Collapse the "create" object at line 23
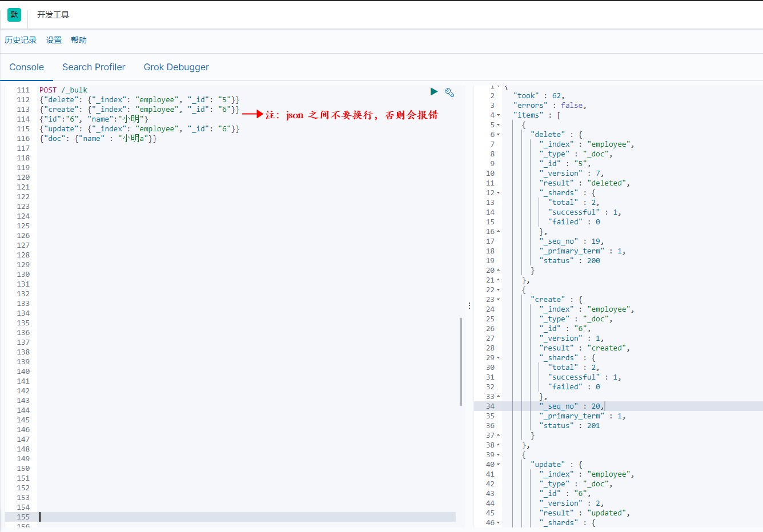The image size is (763, 532). (498, 300)
